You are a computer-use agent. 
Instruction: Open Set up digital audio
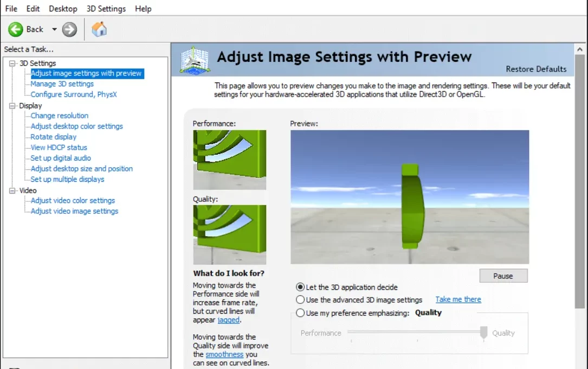click(x=61, y=158)
